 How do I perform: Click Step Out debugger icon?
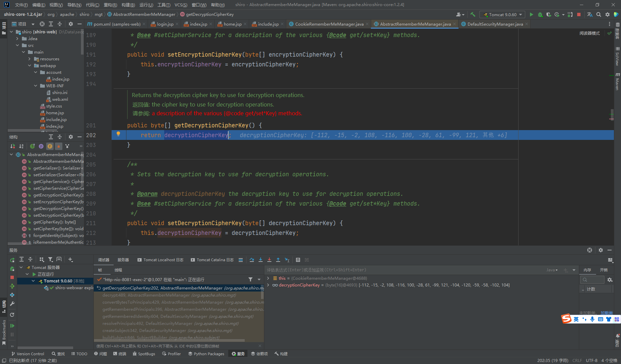278,260
